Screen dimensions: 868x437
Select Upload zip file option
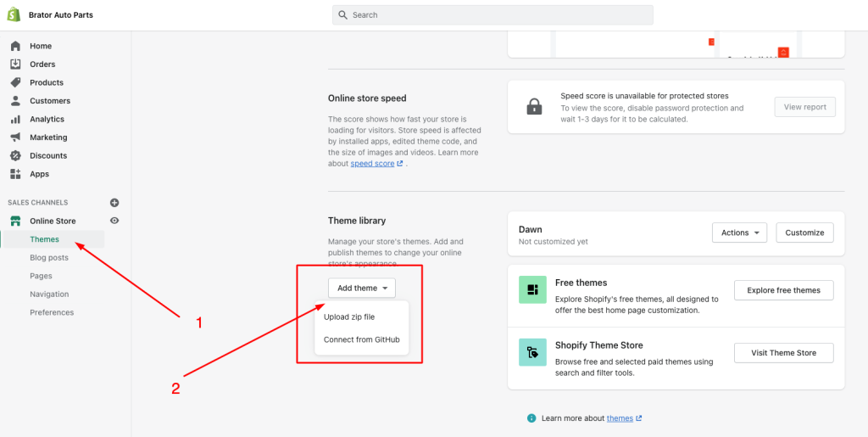click(x=349, y=317)
